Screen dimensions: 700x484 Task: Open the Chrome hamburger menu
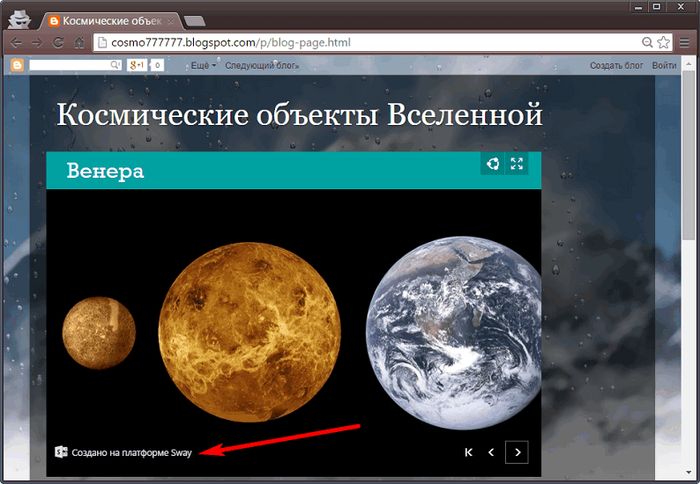[x=686, y=43]
